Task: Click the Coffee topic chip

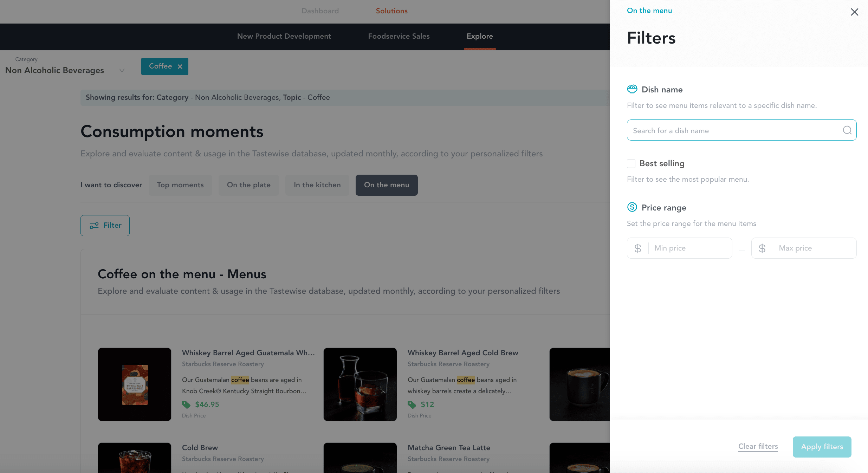Action: point(165,66)
